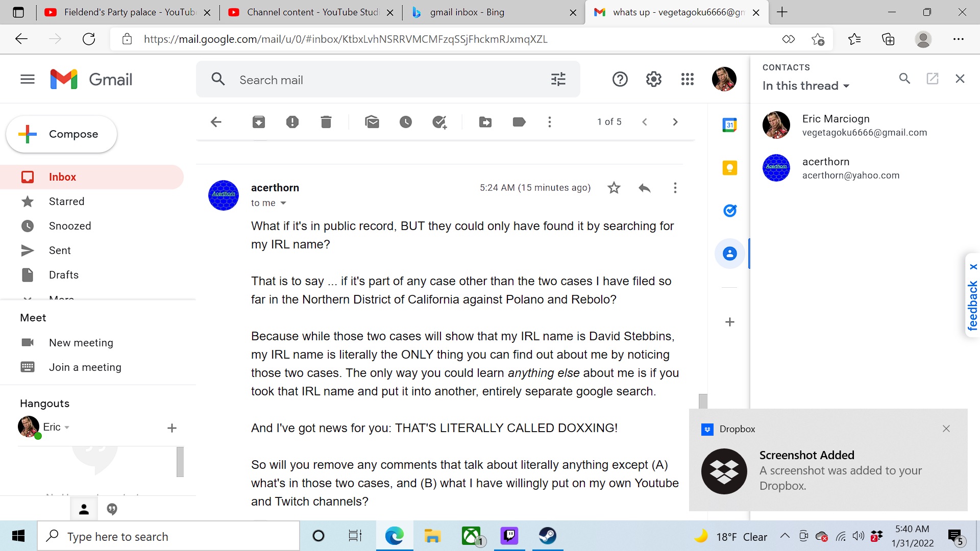
Task: Open Hangouts contacts tab icon
Action: click(84, 509)
